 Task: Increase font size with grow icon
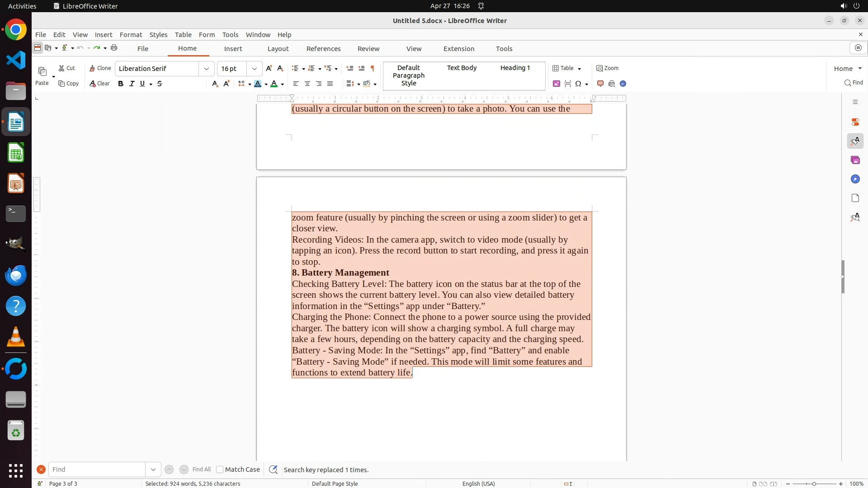pos(269,68)
